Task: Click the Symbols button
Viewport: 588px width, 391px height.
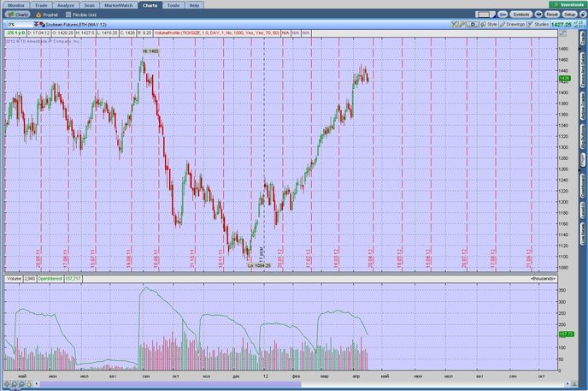Action: click(x=520, y=15)
